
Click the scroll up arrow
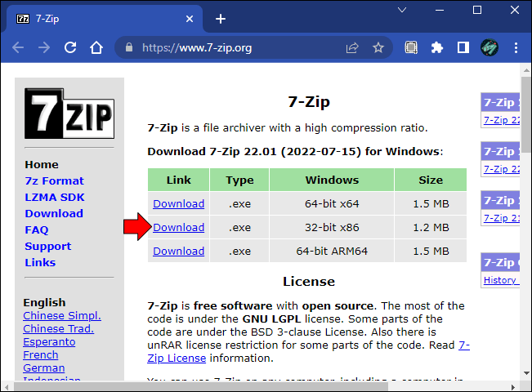coord(526,70)
